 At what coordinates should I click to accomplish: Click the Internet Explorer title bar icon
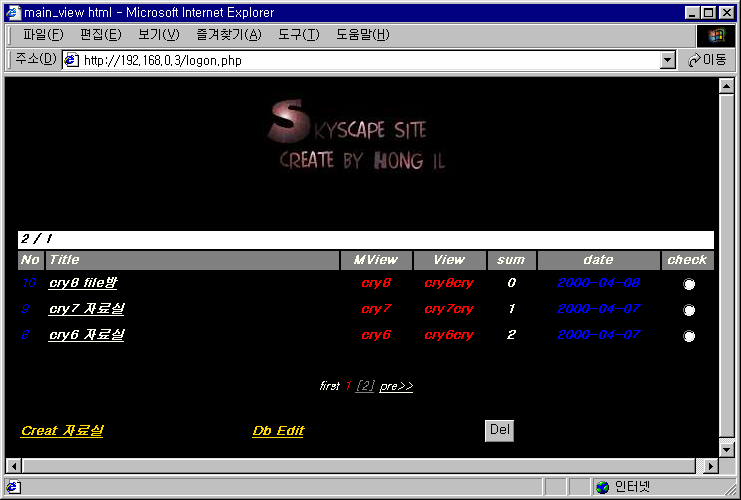pos(13,12)
